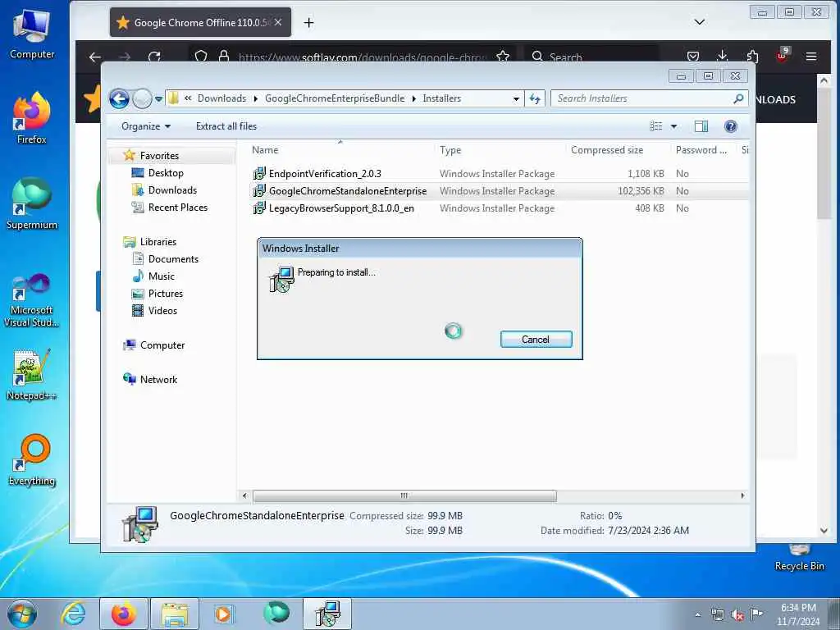The height and width of the screenshot is (630, 840).
Task: Open Explorer help icon
Action: [731, 126]
